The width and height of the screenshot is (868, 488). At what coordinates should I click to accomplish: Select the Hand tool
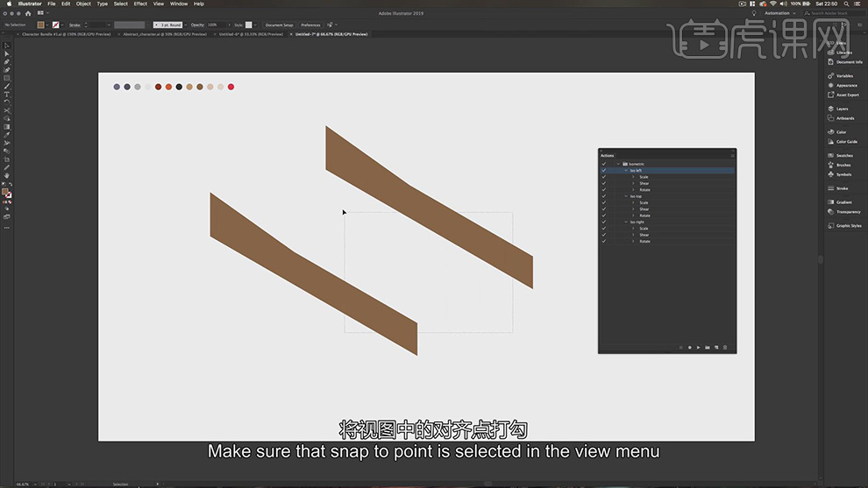tap(7, 175)
